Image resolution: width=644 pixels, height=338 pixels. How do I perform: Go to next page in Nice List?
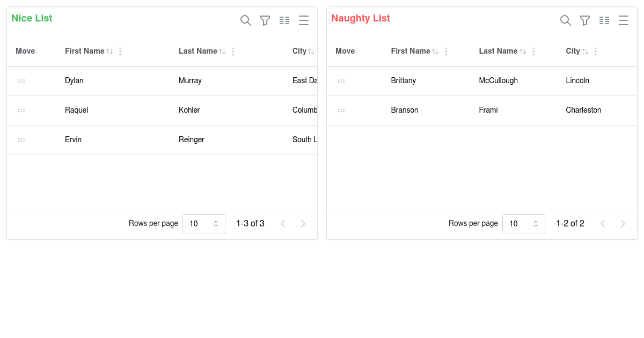point(303,224)
